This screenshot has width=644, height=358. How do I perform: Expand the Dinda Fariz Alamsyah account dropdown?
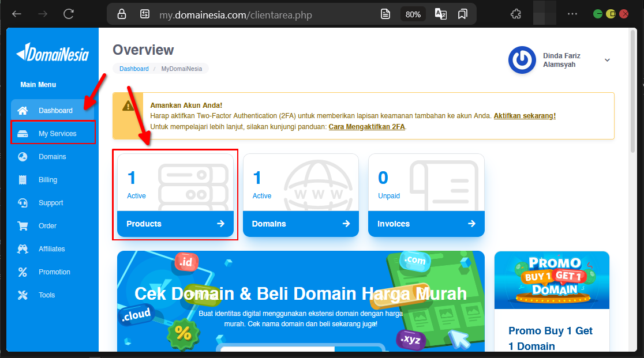tap(607, 61)
